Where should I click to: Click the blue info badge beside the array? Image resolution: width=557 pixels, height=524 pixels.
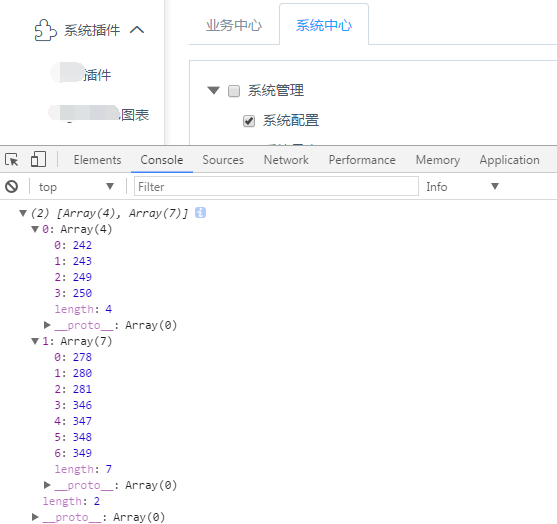pos(200,213)
